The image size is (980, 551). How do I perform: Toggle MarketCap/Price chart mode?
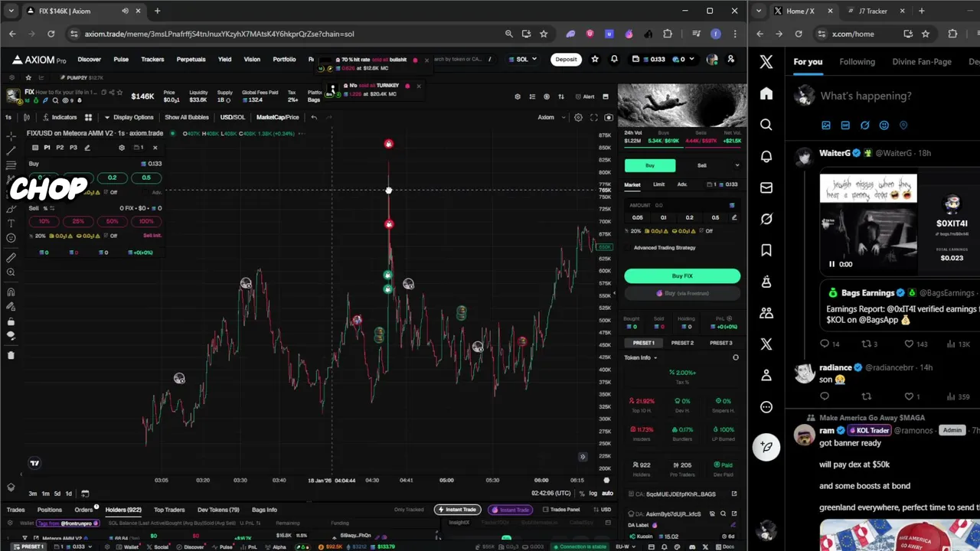click(277, 117)
